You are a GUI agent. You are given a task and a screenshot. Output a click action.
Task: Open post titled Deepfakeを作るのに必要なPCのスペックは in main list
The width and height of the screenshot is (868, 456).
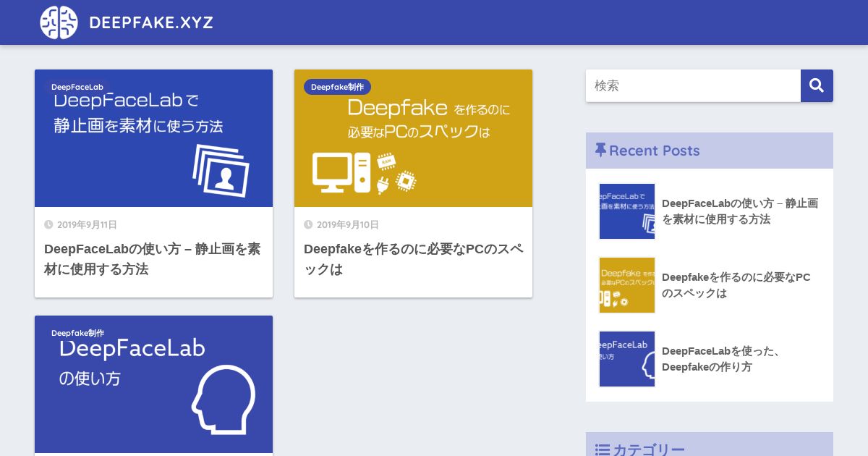413,259
